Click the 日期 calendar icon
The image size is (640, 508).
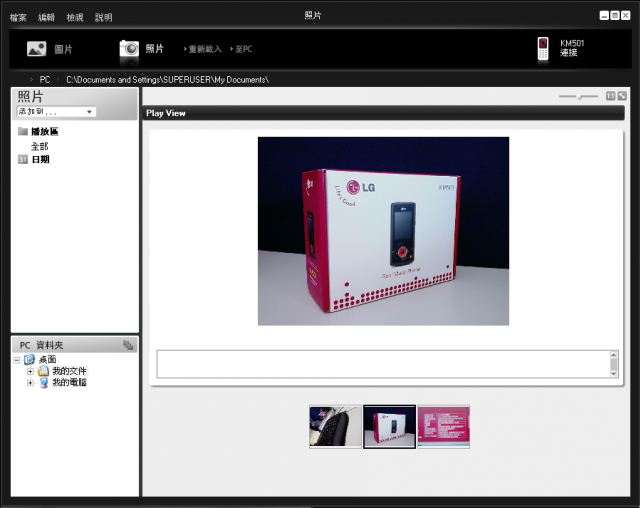(23, 160)
